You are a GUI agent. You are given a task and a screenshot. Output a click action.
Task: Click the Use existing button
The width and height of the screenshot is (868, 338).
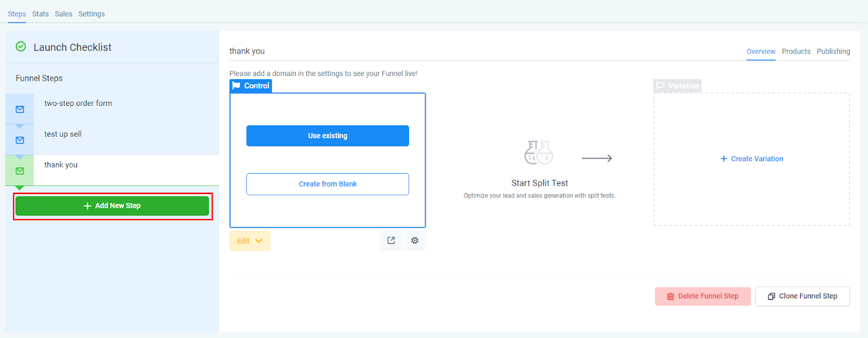coord(328,136)
